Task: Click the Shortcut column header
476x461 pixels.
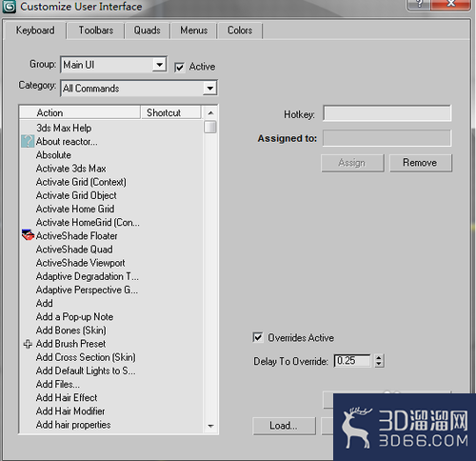Action: pyautogui.click(x=170, y=112)
